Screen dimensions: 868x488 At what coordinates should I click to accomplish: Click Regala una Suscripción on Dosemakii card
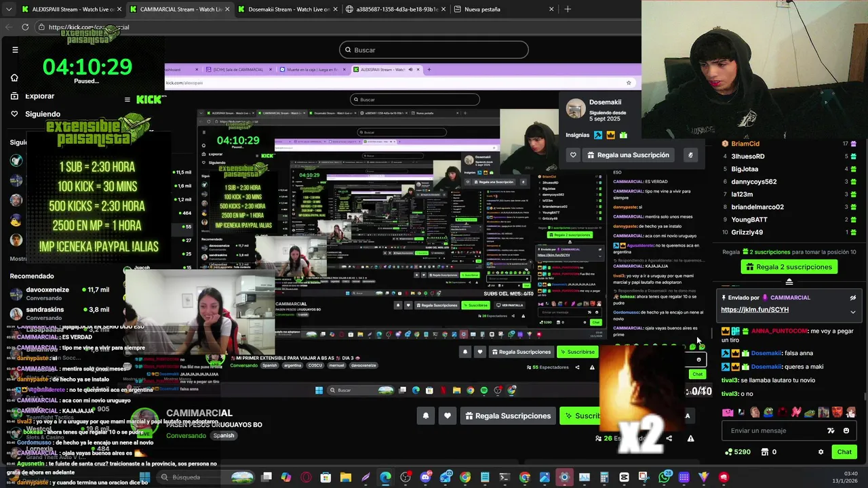coord(628,155)
